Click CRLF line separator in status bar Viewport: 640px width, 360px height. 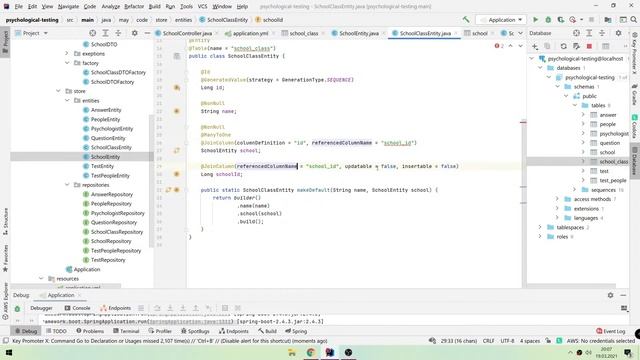click(488, 341)
